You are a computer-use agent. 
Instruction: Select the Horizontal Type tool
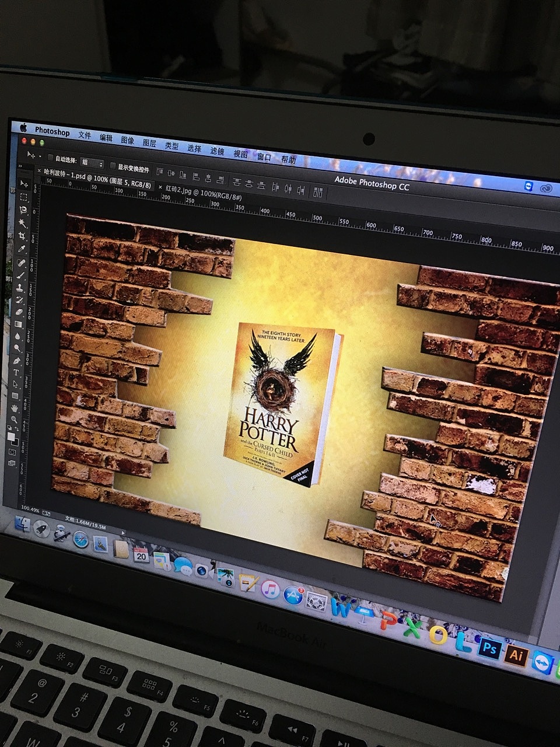click(16, 372)
